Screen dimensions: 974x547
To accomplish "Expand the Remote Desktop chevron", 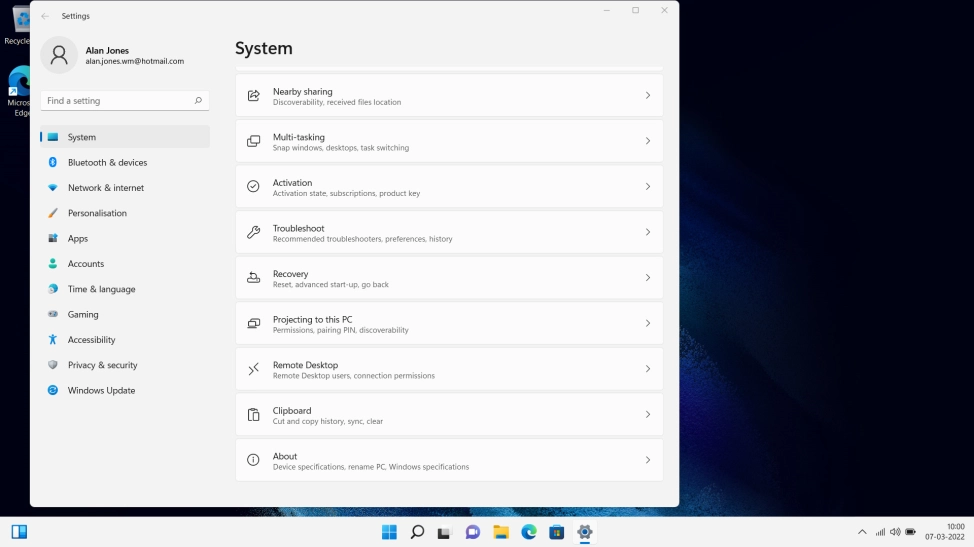I will click(647, 369).
